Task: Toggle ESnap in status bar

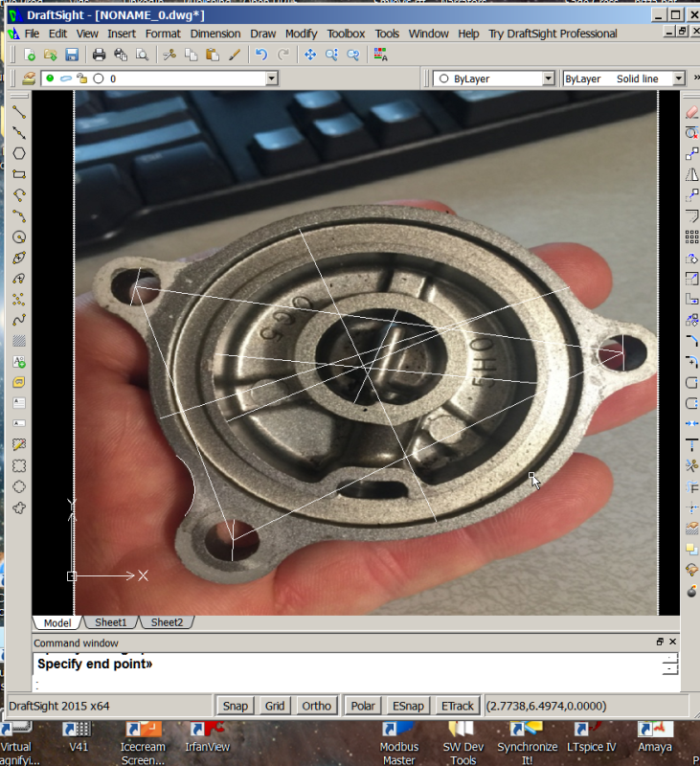Action: click(x=408, y=706)
